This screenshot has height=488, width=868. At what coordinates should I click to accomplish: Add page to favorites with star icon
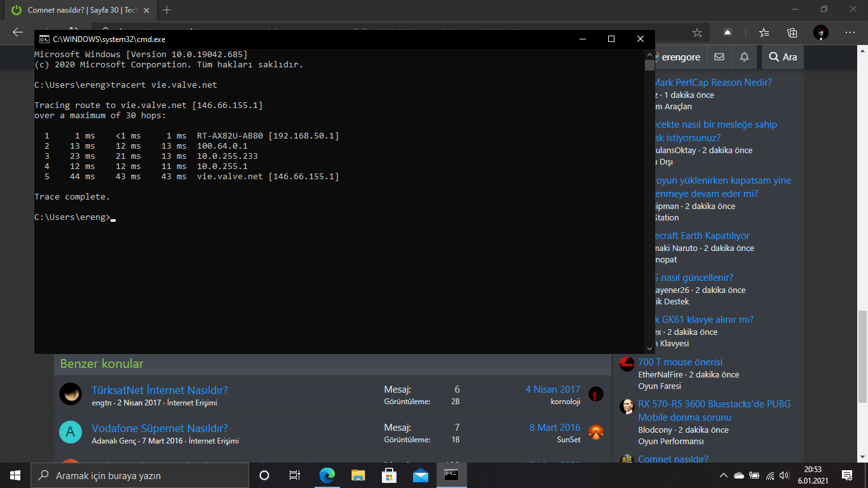[x=697, y=32]
